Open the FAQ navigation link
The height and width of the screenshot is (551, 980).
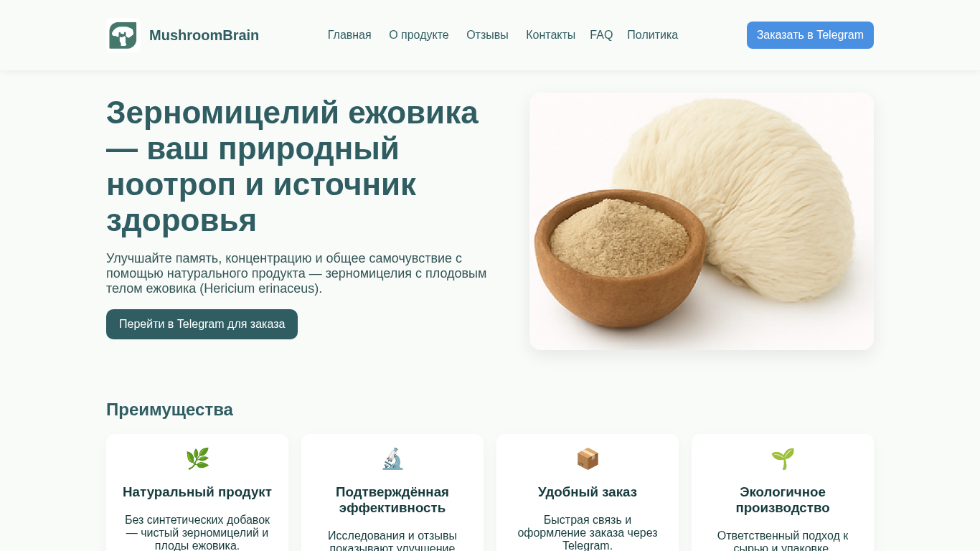pyautogui.click(x=601, y=35)
